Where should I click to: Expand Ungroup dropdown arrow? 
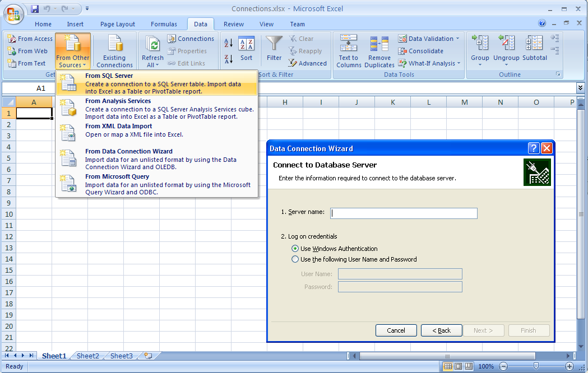506,65
